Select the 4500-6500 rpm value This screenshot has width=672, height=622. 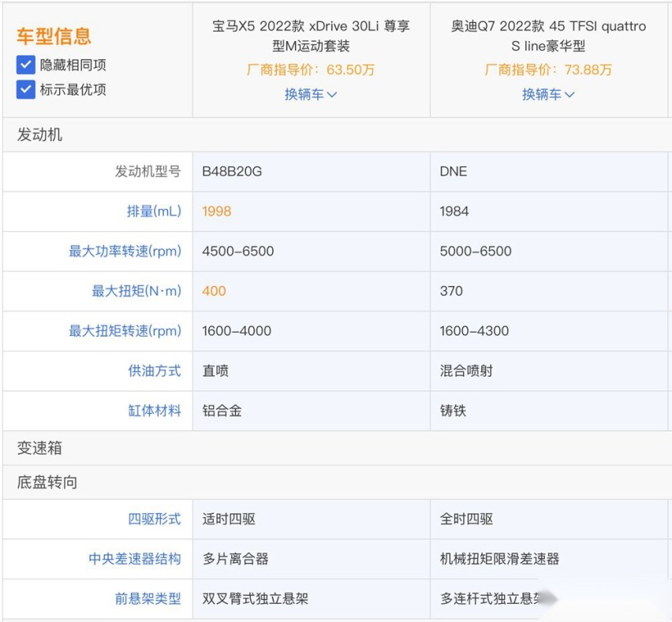coord(238,251)
